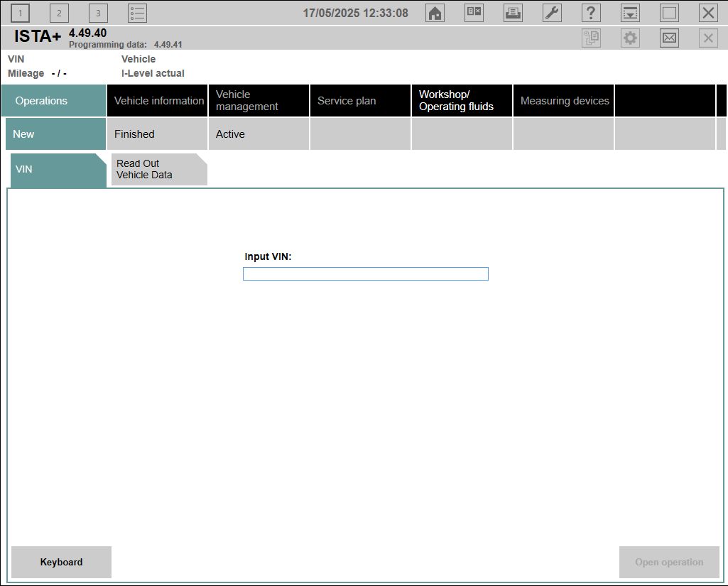Open the envelope feedback icon

pos(669,38)
